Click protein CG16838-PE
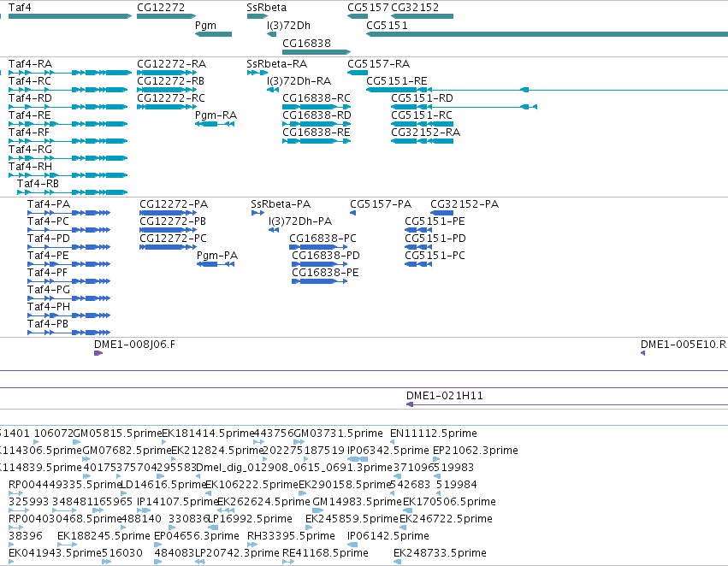Screen dimensions: 728x566 pos(319,281)
